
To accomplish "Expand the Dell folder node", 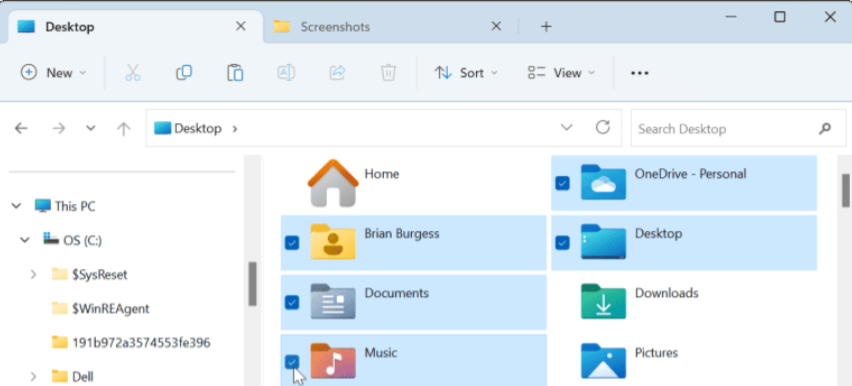I will pos(33,376).
